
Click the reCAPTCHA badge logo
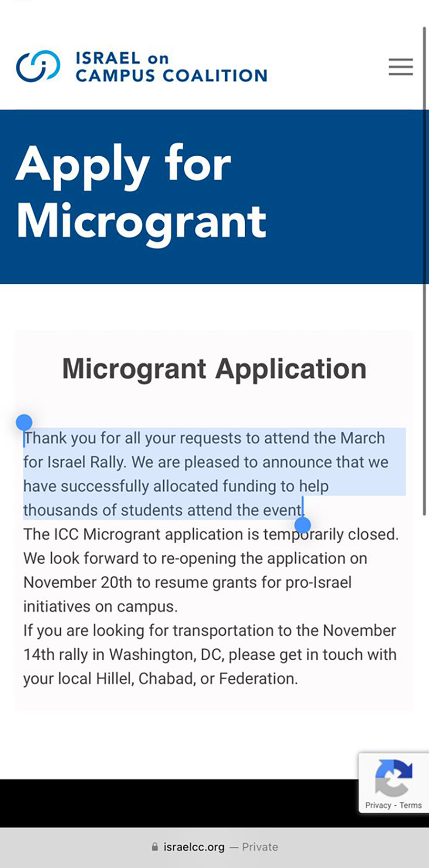[393, 777]
